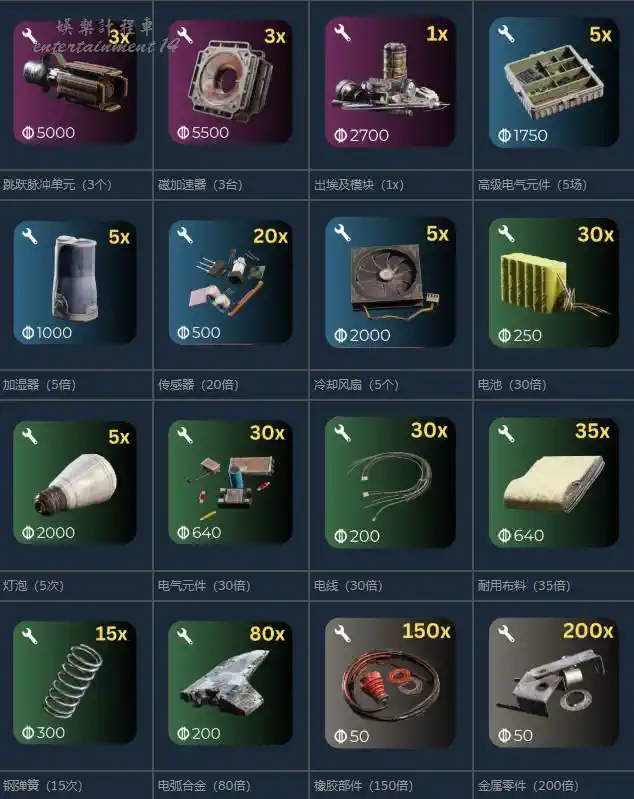Select the 35x durable fabric item
This screenshot has width=634, height=799.
pyautogui.click(x=553, y=482)
